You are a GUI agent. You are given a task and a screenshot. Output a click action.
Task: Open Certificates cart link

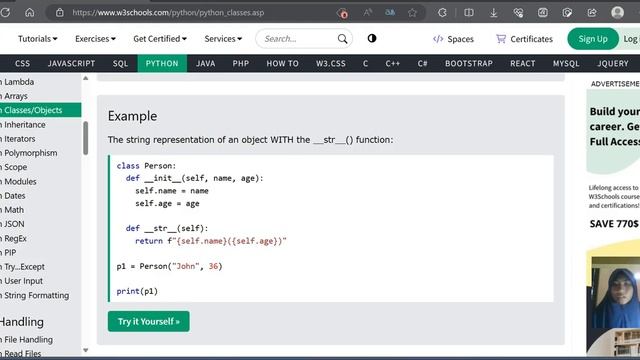tap(524, 39)
